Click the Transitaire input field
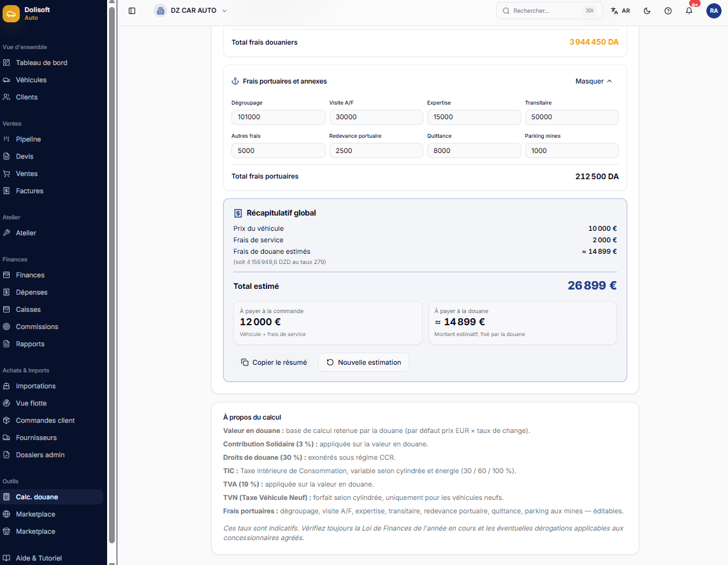 (x=572, y=117)
